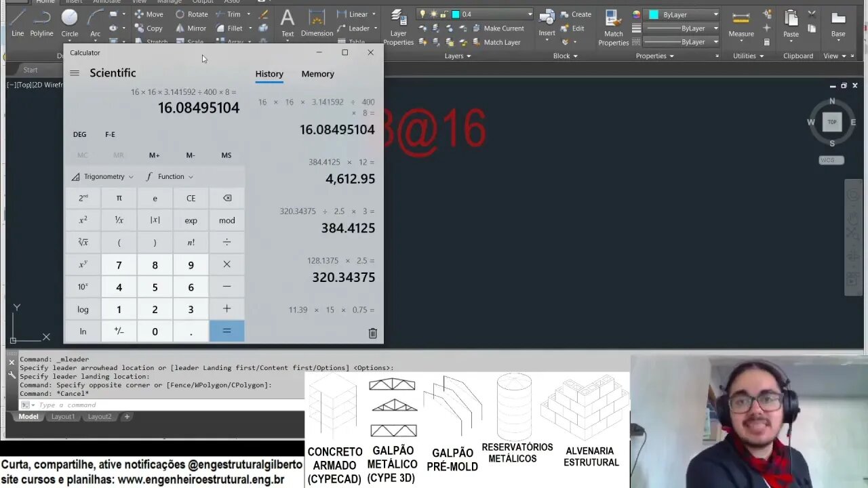Choose the Leader annotation tool
868x488 pixels.
pyautogui.click(x=353, y=28)
